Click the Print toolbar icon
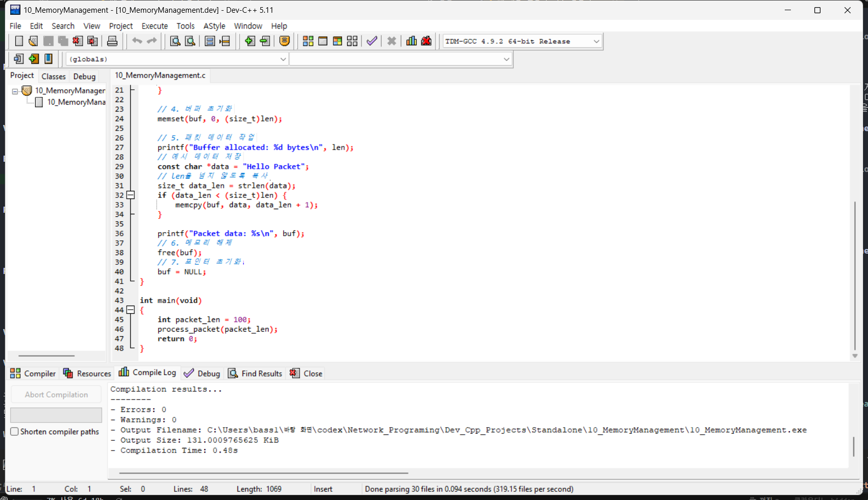This screenshot has height=500, width=868. [x=112, y=41]
